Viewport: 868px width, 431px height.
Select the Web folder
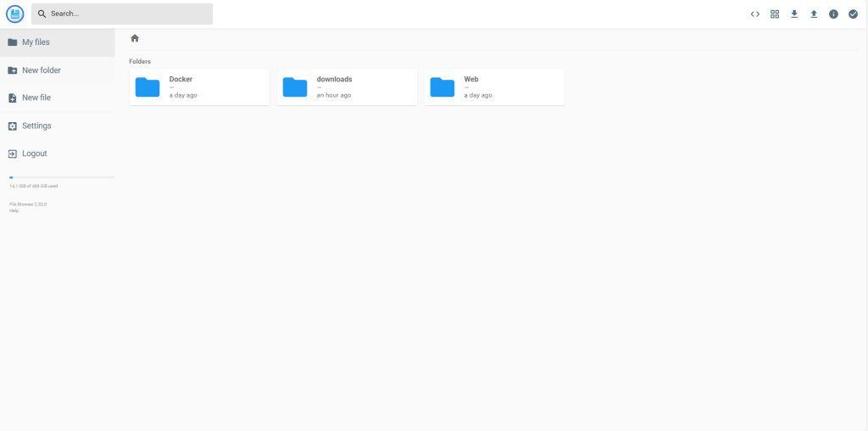(x=494, y=87)
